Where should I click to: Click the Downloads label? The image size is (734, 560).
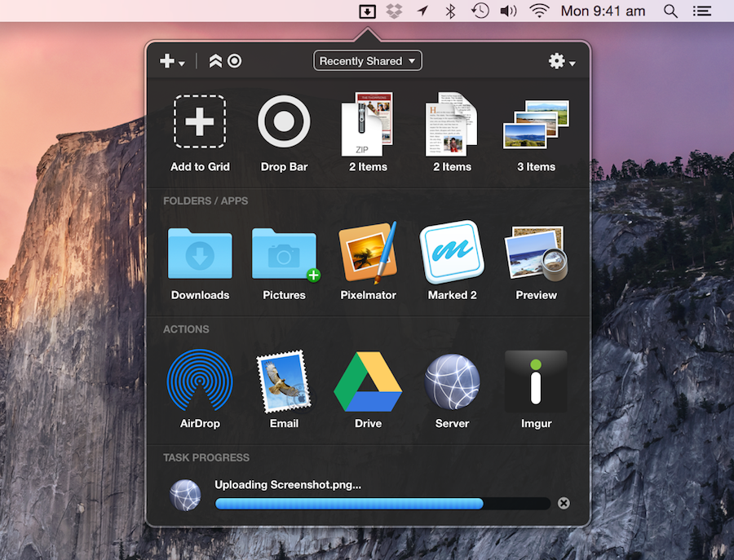pyautogui.click(x=200, y=295)
